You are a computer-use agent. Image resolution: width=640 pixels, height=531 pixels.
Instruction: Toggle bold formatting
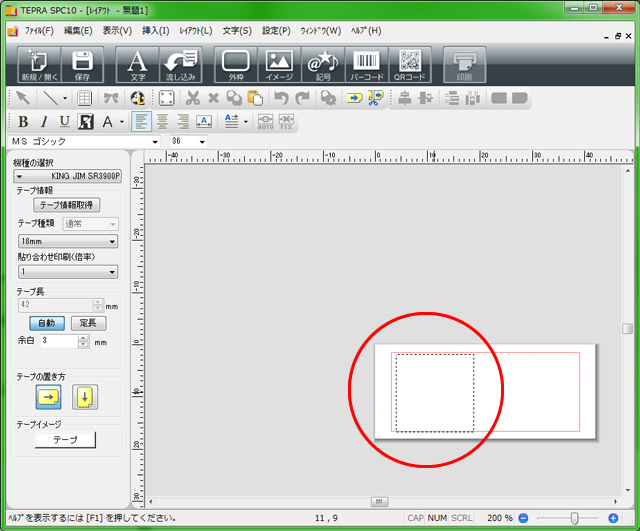point(23,122)
